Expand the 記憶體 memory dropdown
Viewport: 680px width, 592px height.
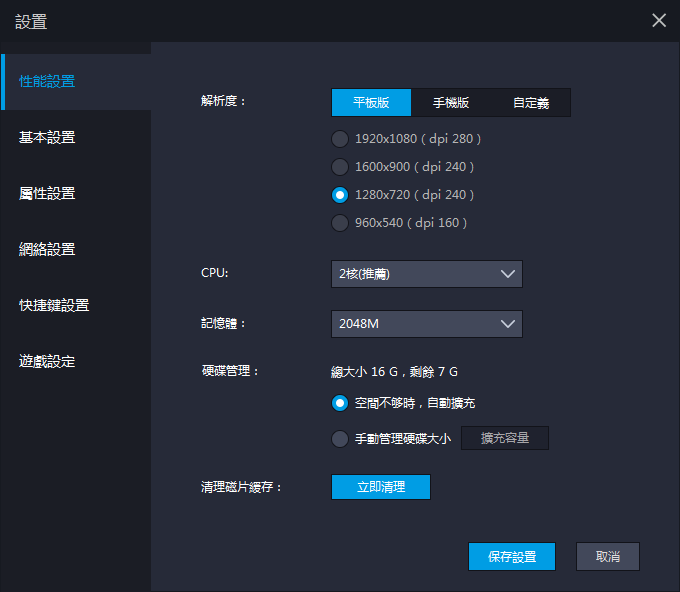tap(426, 324)
